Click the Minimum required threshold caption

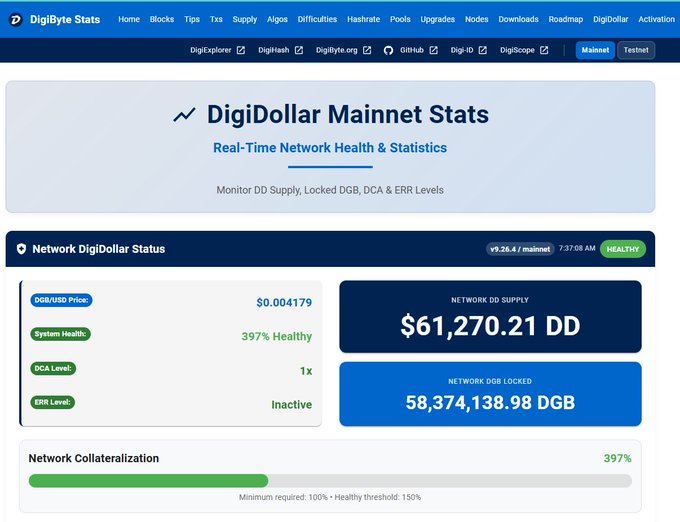[x=330, y=497]
